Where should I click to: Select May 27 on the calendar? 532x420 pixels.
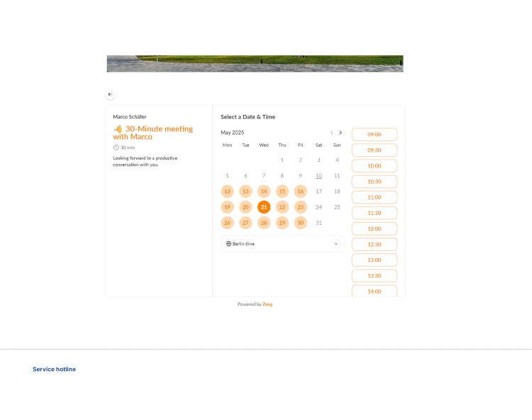245,223
